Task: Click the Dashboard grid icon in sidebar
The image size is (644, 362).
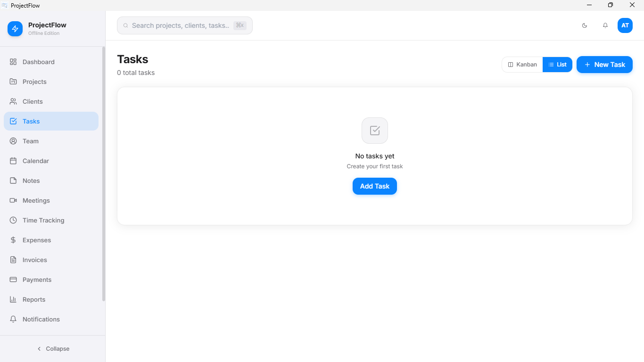Action: click(13, 62)
